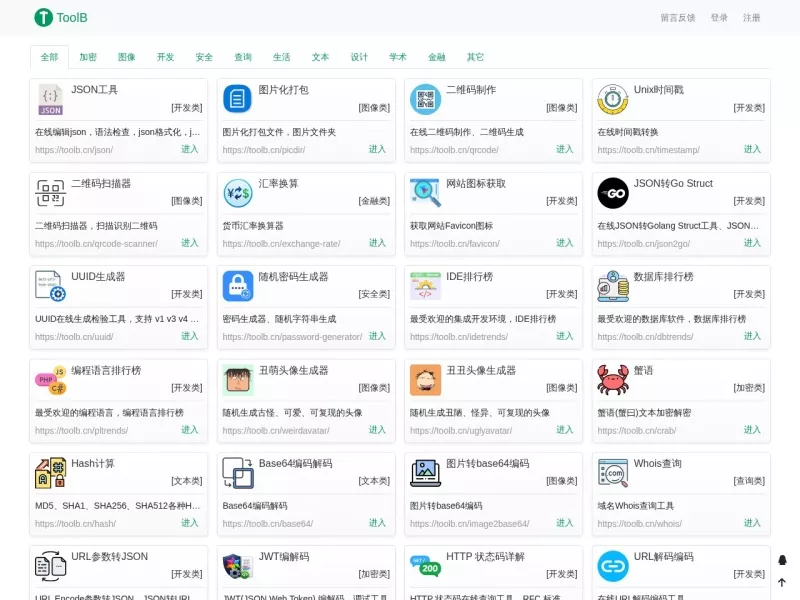Open the 其它 category tab
The image size is (800, 600).
coord(475,57)
